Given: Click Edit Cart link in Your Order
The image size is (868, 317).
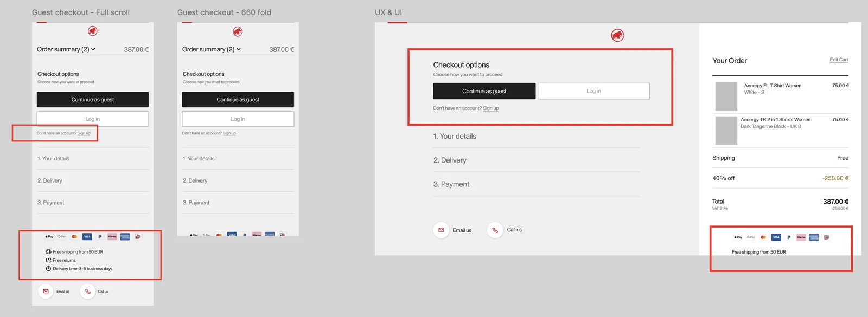Looking at the screenshot, I should [x=839, y=60].
